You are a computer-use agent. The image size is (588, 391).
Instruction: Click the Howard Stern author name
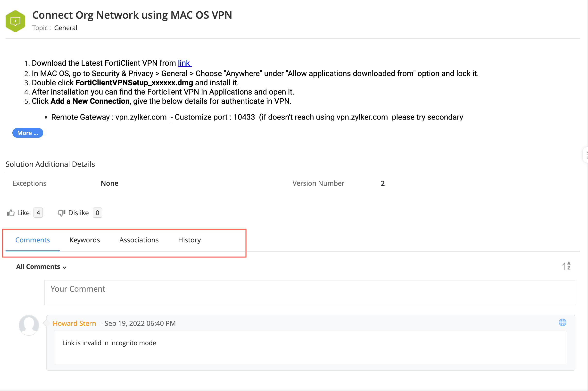(74, 323)
